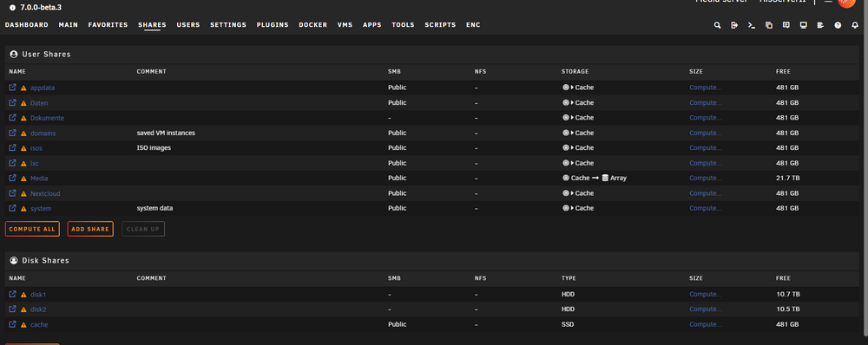
Task: Click the warning triangle on the disk1 row
Action: [x=23, y=295]
